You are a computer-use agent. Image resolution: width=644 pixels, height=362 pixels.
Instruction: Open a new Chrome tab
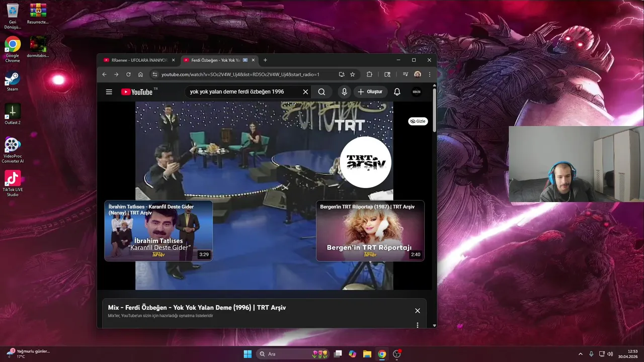[265, 60]
